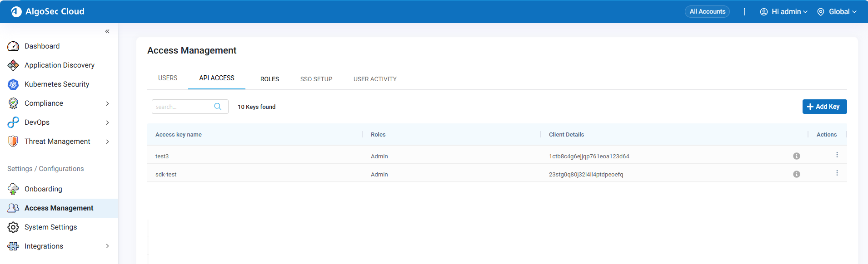Viewport: 868px width, 264px height.
Task: Switch to the SSO SETUP tab
Action: pos(316,79)
